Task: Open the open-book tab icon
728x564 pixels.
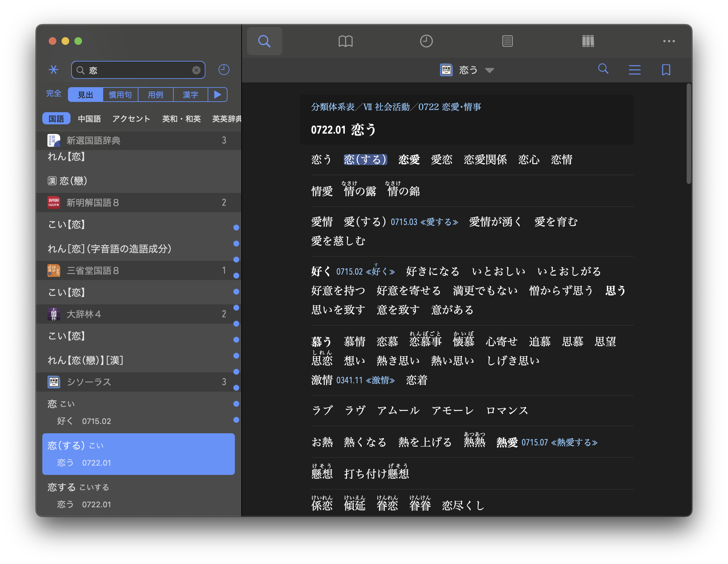Action: coord(345,41)
